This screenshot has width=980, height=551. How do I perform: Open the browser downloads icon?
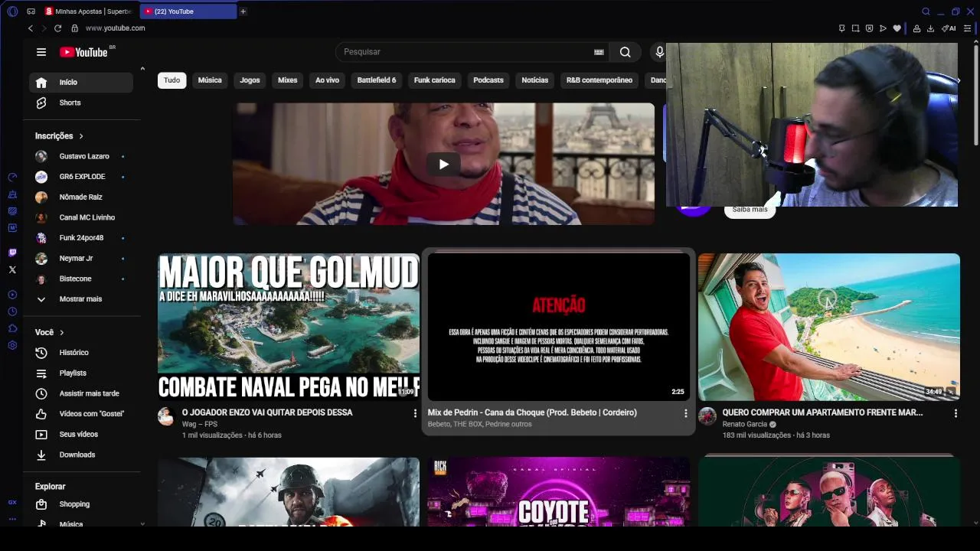(x=930, y=28)
